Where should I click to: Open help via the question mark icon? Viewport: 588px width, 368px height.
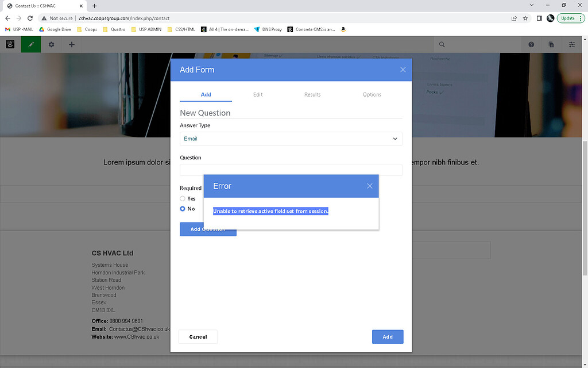pos(531,44)
